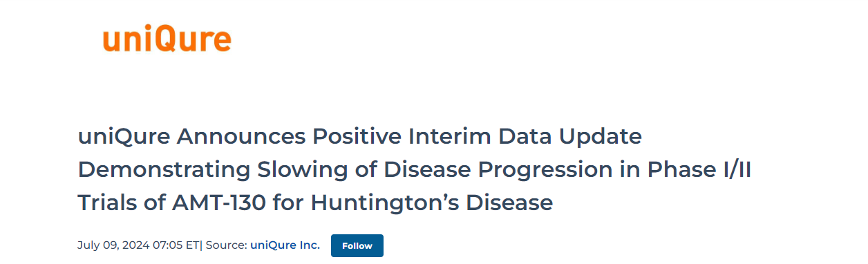Screen dimensions: 868x264
Task: Click the orange uniQure logo
Action: 167,40
